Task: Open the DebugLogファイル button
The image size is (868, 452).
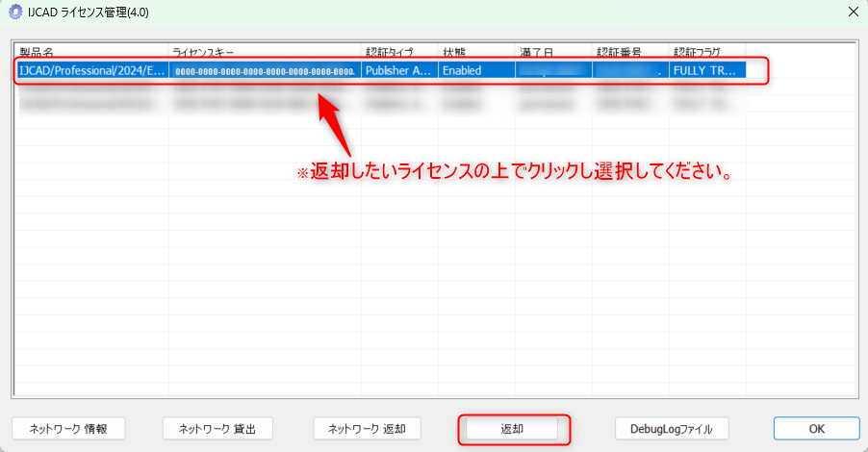Action: coord(672,429)
